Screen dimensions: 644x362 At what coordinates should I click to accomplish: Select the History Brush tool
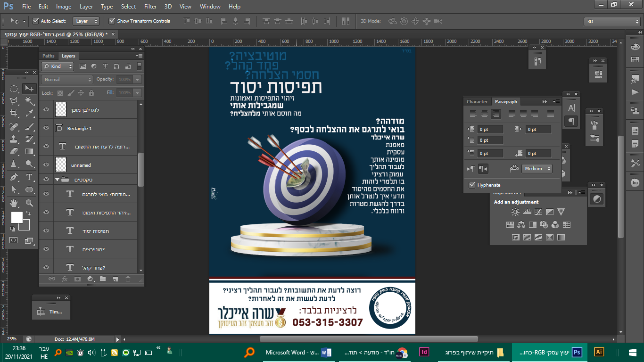click(29, 139)
